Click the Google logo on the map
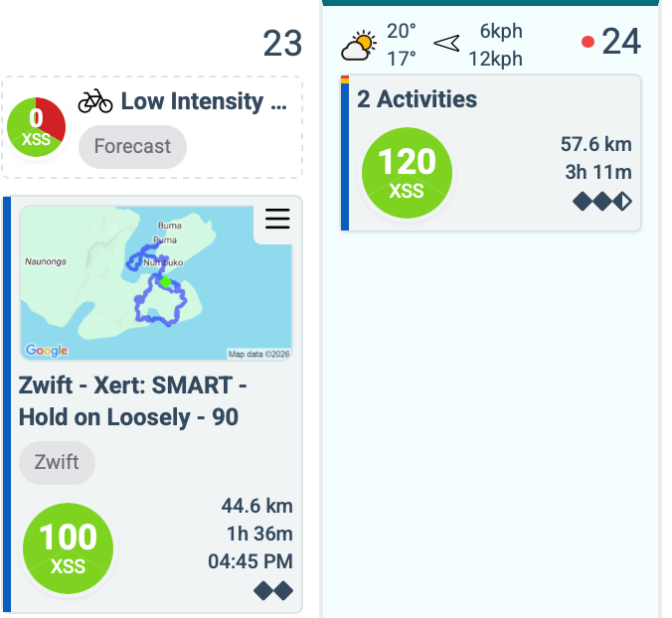The width and height of the screenshot is (672, 618). (46, 350)
